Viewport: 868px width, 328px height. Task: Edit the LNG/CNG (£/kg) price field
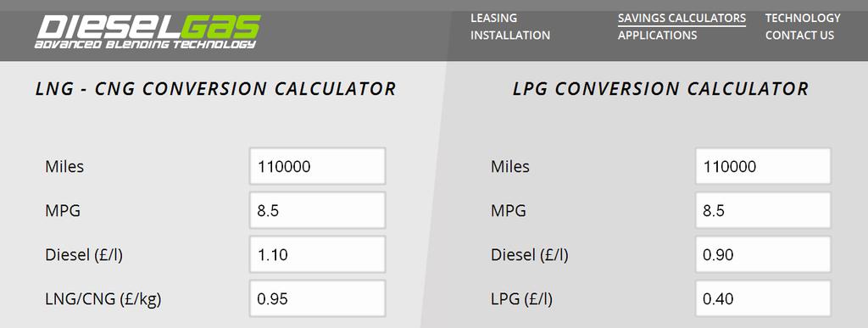317,298
